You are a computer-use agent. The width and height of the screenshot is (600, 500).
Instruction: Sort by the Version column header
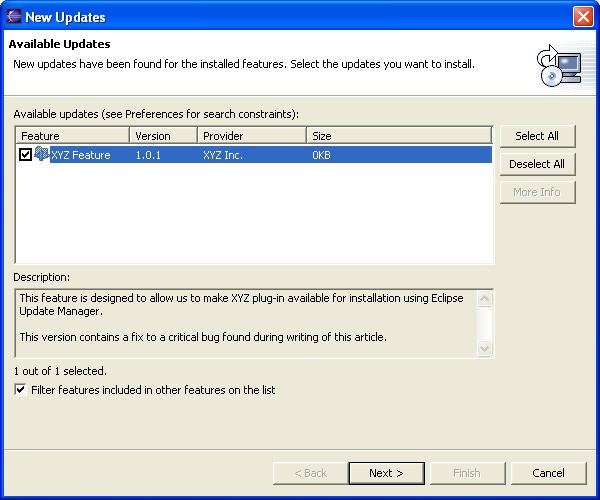[x=163, y=136]
